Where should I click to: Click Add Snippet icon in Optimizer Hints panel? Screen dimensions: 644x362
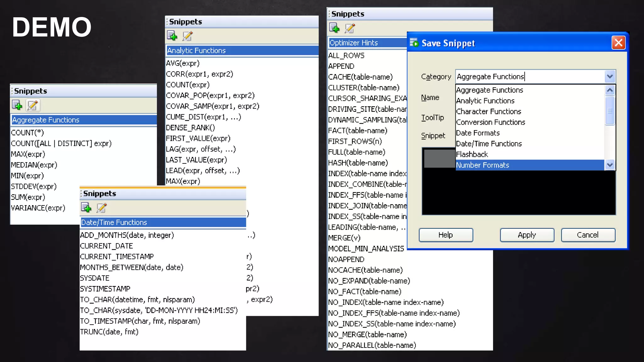coord(334,28)
